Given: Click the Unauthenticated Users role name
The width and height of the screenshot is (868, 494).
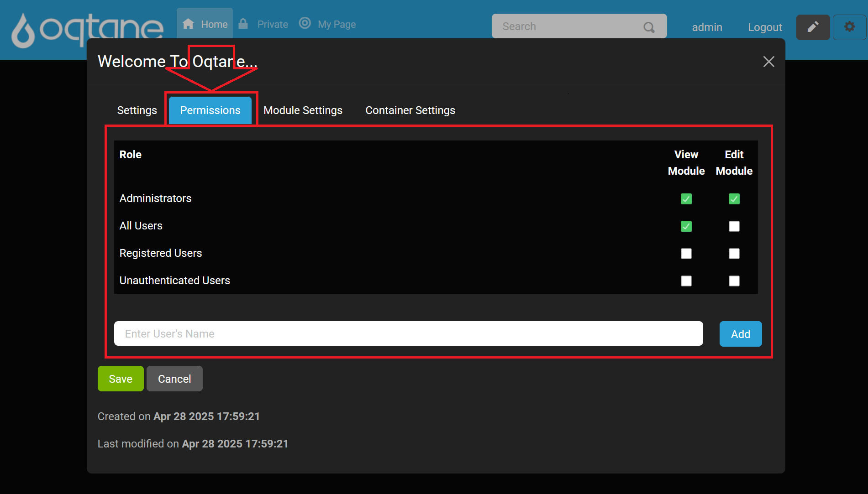Looking at the screenshot, I should (x=175, y=281).
